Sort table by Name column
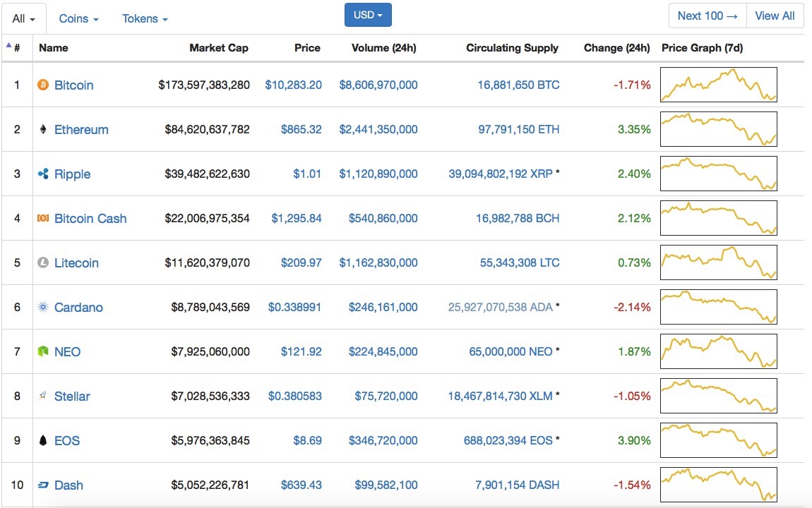Viewport: 812px width, 508px height. tap(54, 47)
